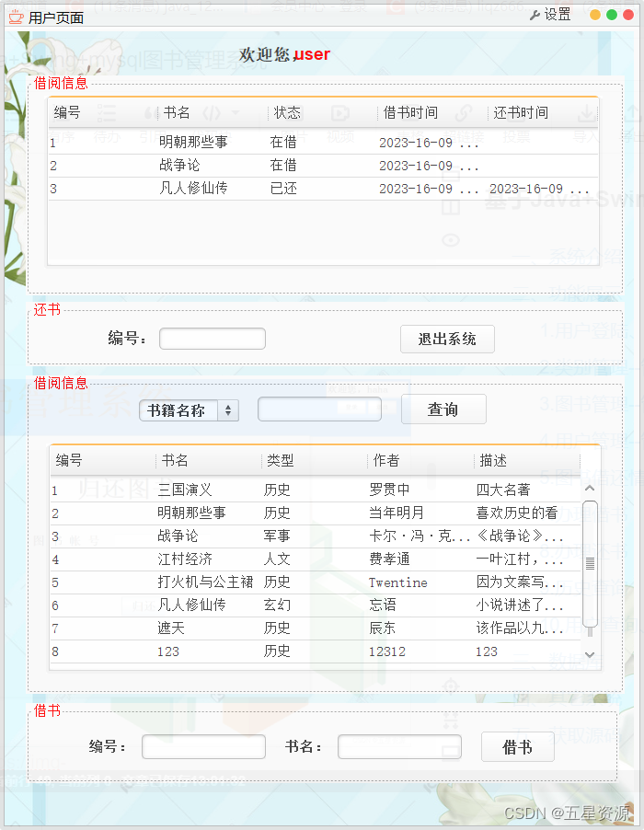Select book row 123 by 12312
This screenshot has height=830, width=644.
tap(316, 651)
